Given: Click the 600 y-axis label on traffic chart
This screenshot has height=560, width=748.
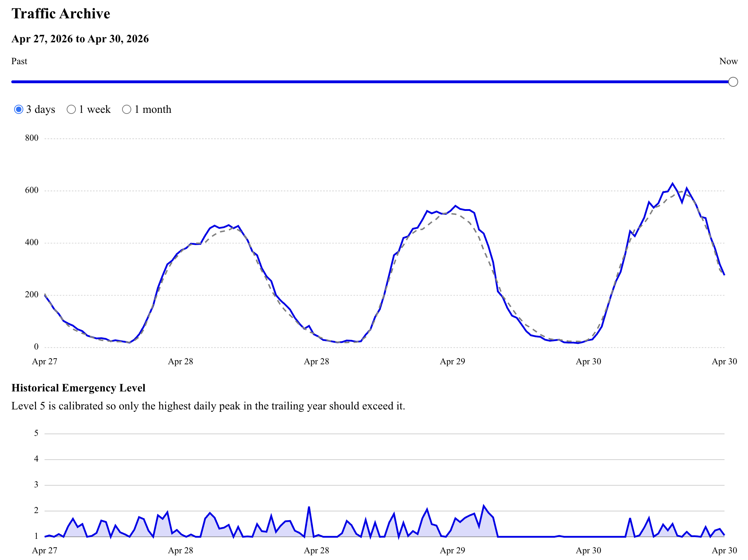Looking at the screenshot, I should click(32, 190).
